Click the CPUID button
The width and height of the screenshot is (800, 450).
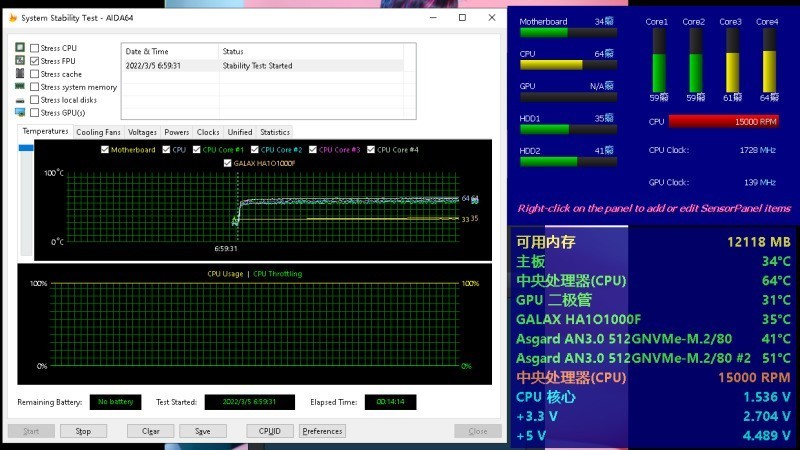pyautogui.click(x=270, y=431)
